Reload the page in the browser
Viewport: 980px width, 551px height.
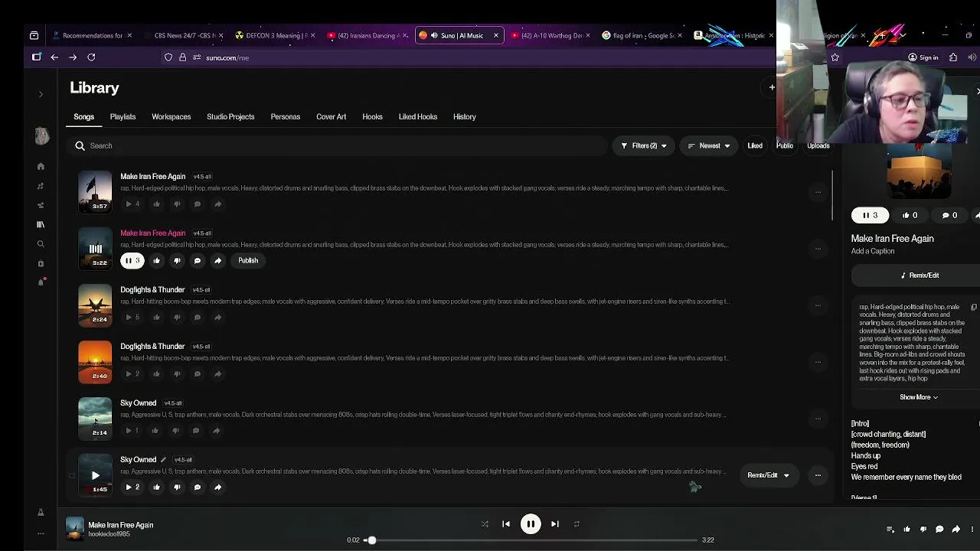click(91, 57)
